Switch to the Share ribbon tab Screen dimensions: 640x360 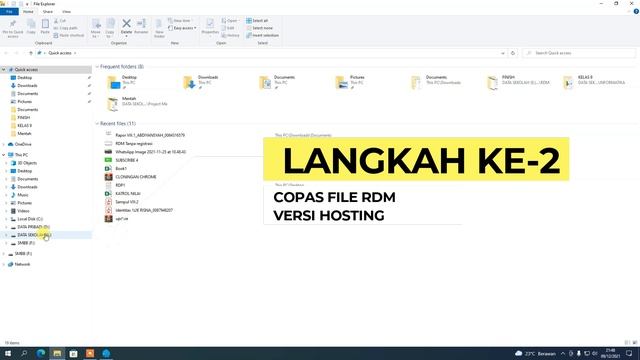click(x=48, y=12)
